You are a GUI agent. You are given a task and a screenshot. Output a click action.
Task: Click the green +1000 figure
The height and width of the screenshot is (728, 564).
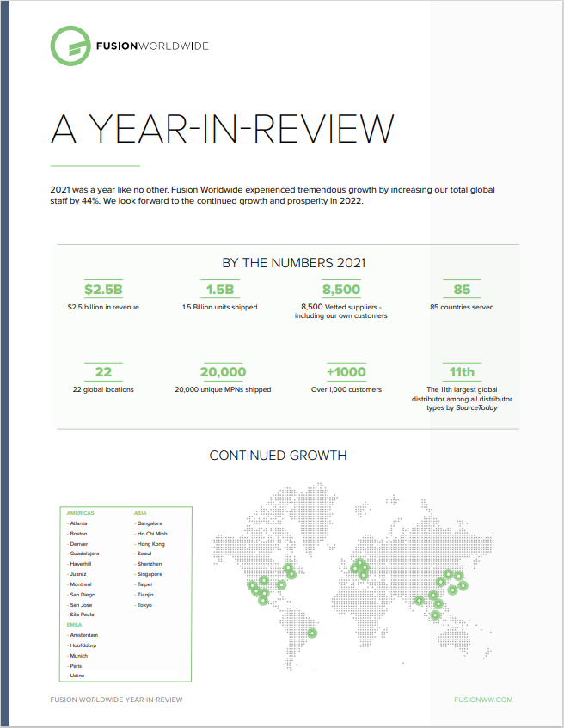[346, 372]
